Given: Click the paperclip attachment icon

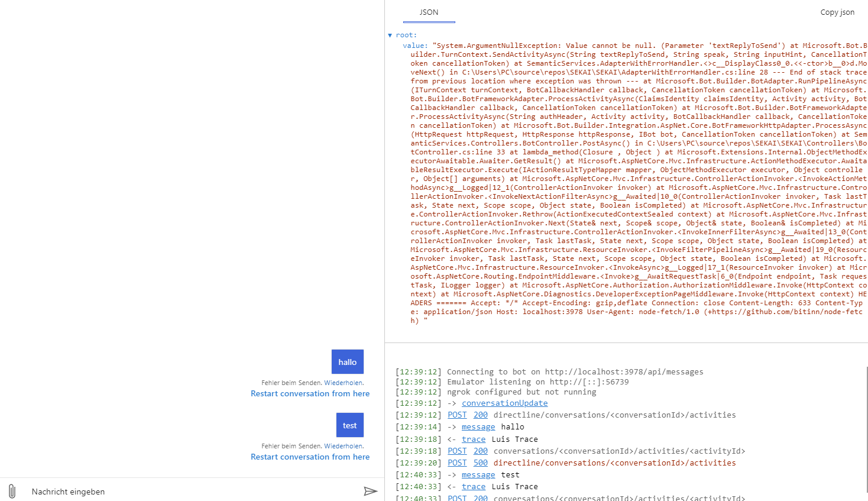Looking at the screenshot, I should click(x=12, y=491).
